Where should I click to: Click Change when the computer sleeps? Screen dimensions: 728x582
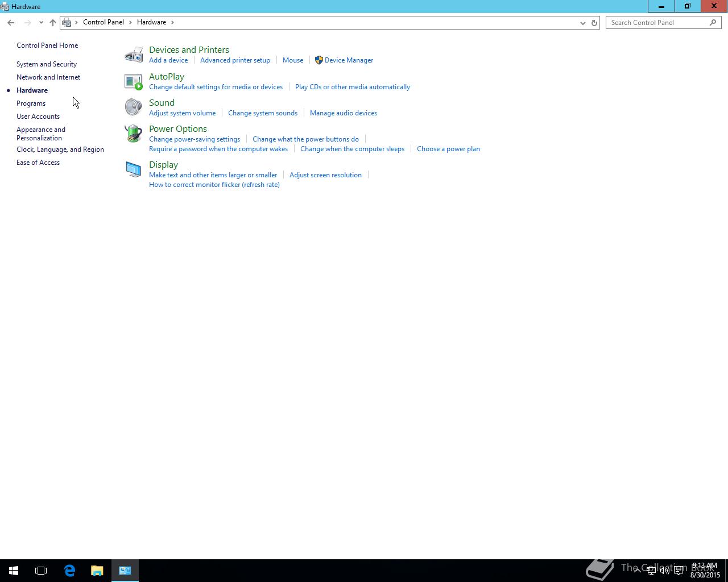(352, 149)
